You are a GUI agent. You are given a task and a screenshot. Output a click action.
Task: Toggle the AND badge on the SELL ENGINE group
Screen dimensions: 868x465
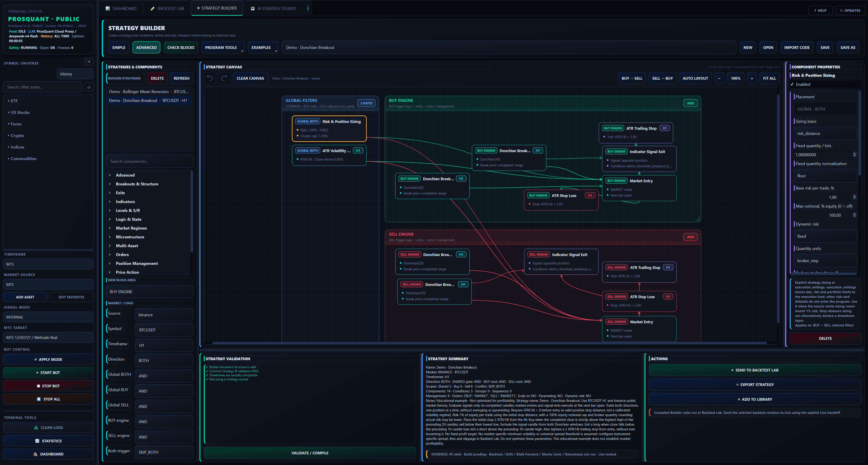point(690,237)
